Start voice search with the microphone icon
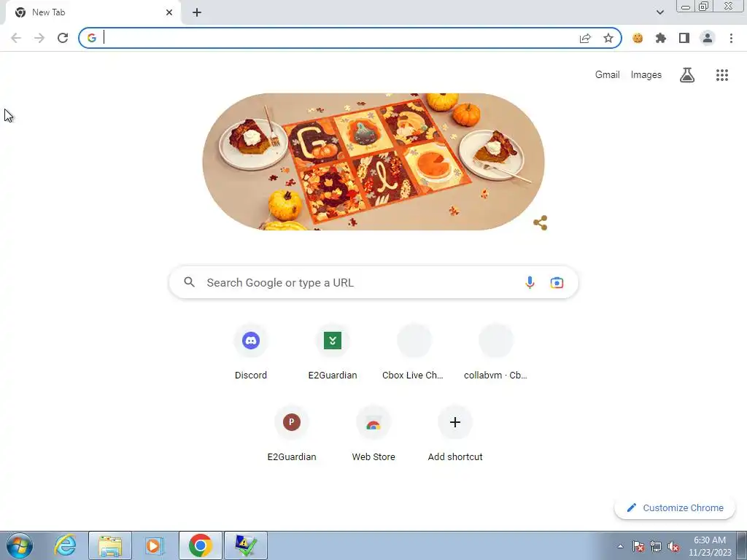 coord(530,282)
